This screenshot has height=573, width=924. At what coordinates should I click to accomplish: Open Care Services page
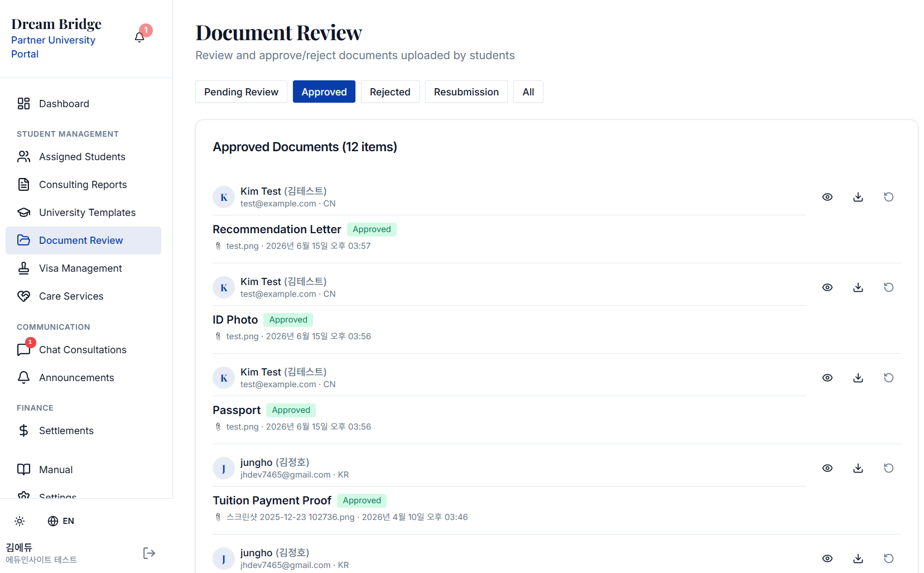click(83, 296)
